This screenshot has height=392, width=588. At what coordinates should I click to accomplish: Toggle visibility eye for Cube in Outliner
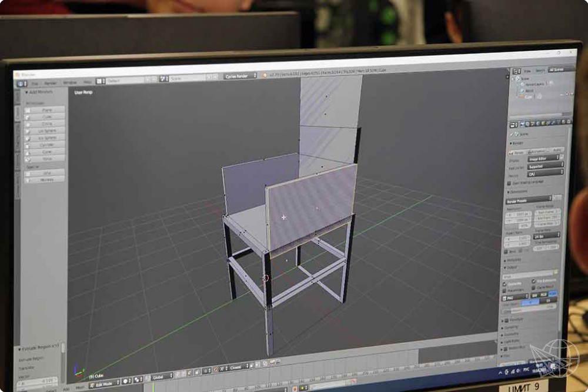click(562, 95)
